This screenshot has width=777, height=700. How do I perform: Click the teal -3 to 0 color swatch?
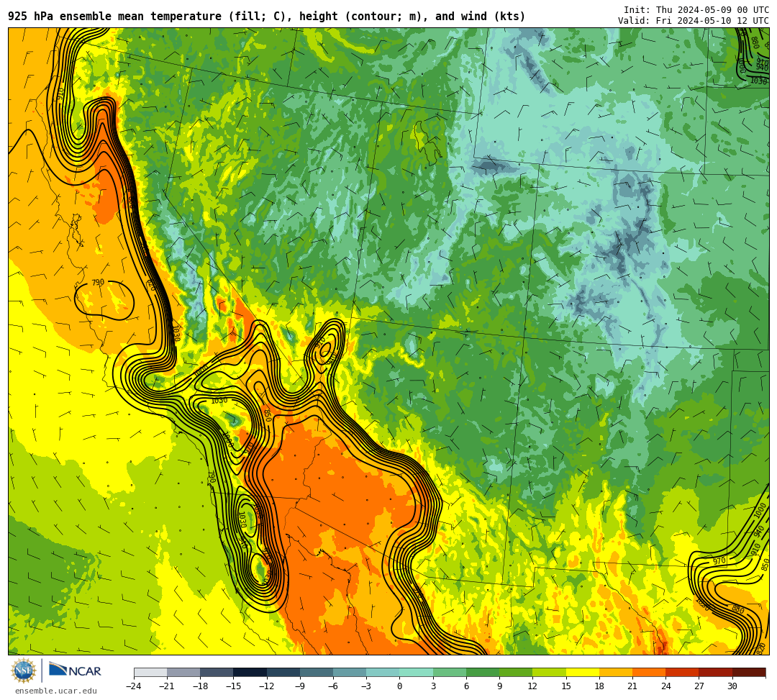pyautogui.click(x=383, y=672)
